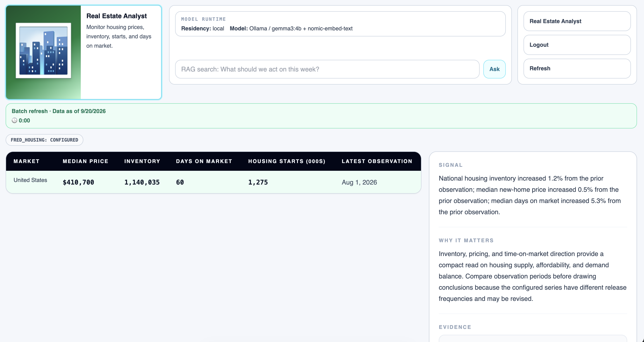This screenshot has width=644, height=342.
Task: Select the United States market cell
Action: click(30, 180)
